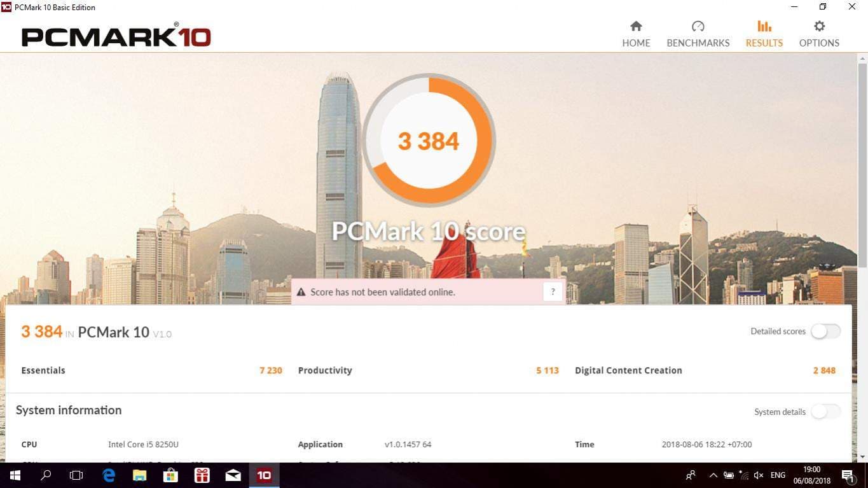
Task: Go to the Home section
Action: [x=636, y=34]
